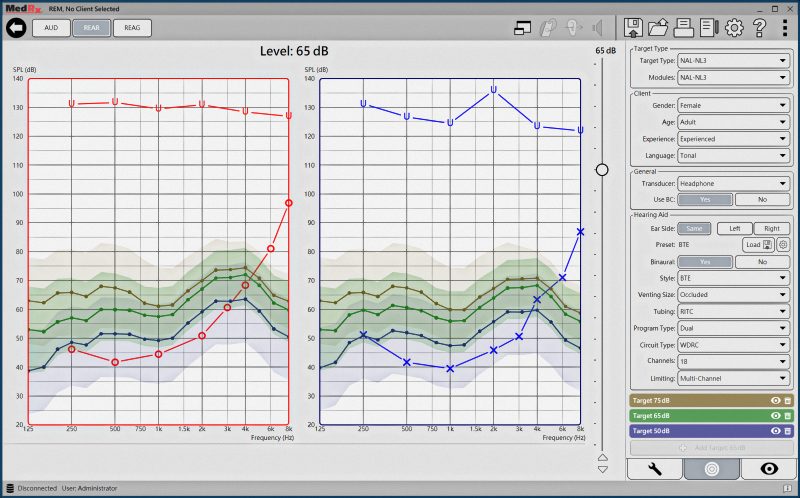Image resolution: width=800 pixels, height=498 pixels.
Task: Click the wrench tools tab icon
Action: pyautogui.click(x=654, y=468)
